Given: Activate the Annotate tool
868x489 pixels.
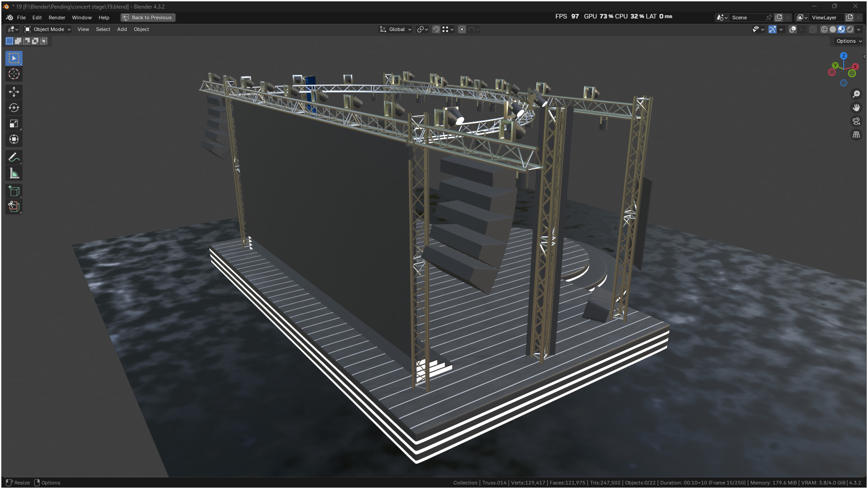Looking at the screenshot, I should point(14,158).
